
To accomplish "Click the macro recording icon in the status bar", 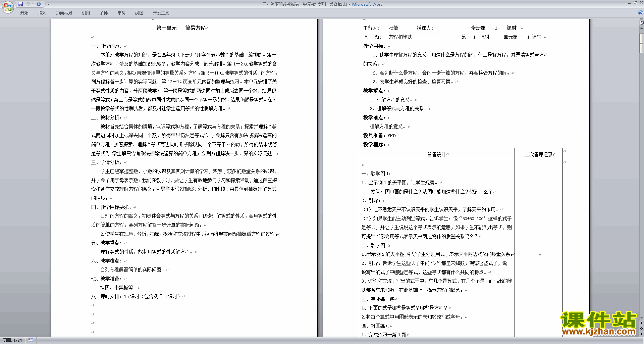I will tap(31, 340).
